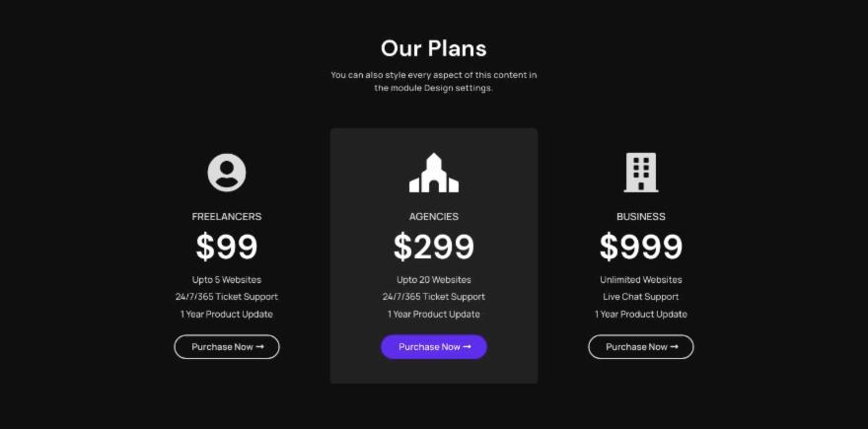Click the Freelancers user profile icon
Viewport: 868px width, 429px height.
pyautogui.click(x=227, y=173)
